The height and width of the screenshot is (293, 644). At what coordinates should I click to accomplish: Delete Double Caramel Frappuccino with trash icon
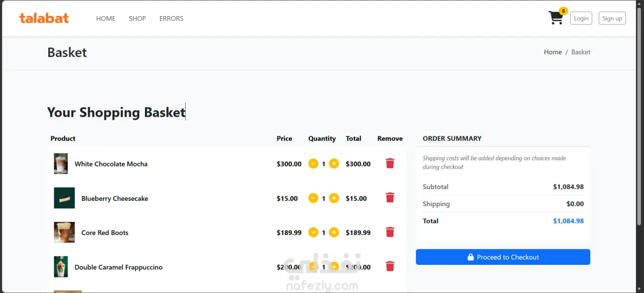point(390,266)
